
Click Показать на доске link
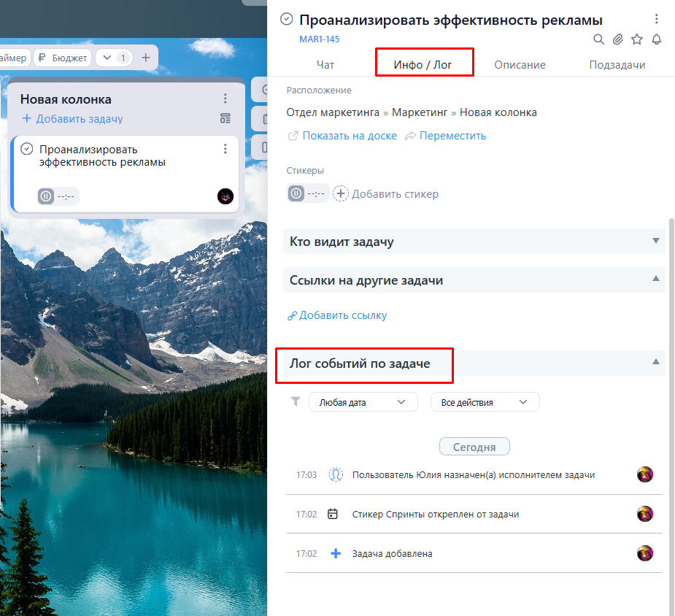coord(343,136)
